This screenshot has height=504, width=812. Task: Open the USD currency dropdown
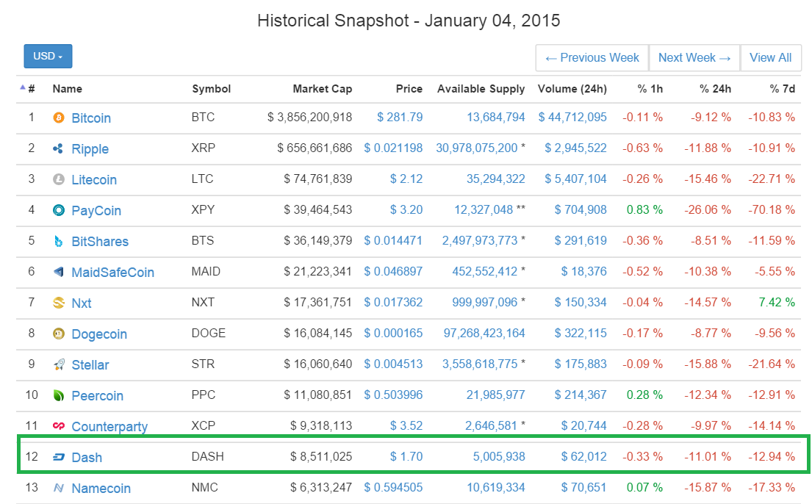coord(48,56)
